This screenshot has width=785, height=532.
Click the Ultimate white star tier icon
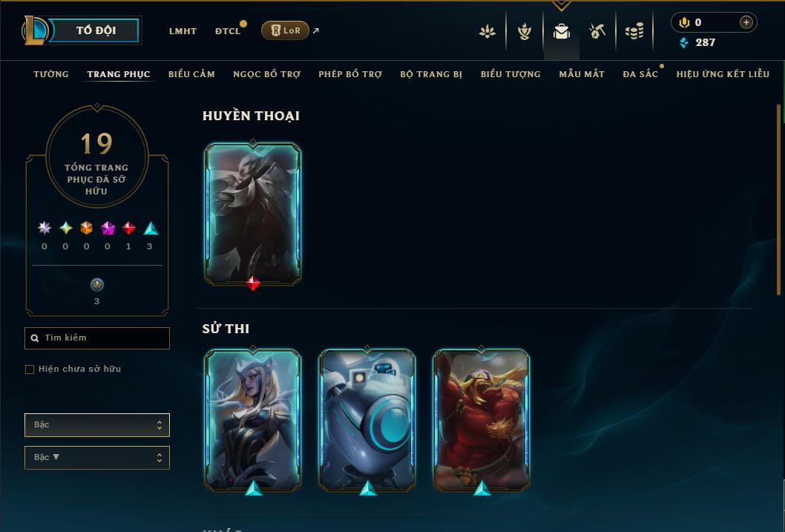45,229
